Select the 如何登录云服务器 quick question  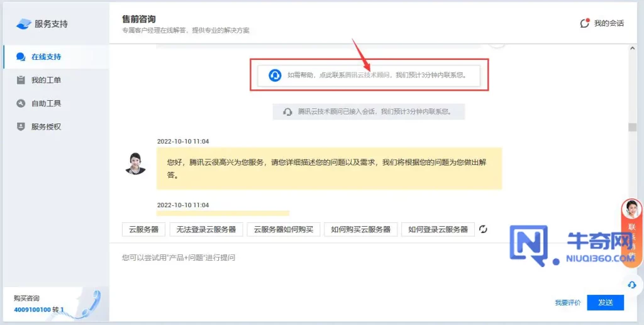click(x=438, y=229)
